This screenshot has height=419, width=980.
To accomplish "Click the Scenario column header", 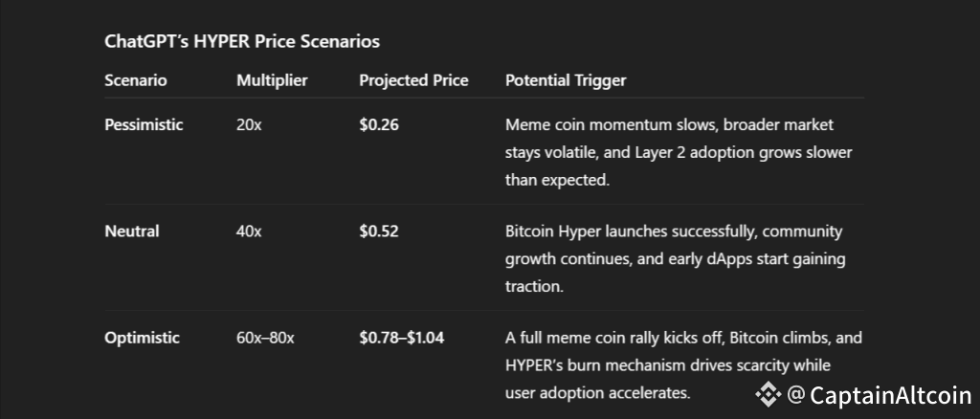I will [136, 80].
